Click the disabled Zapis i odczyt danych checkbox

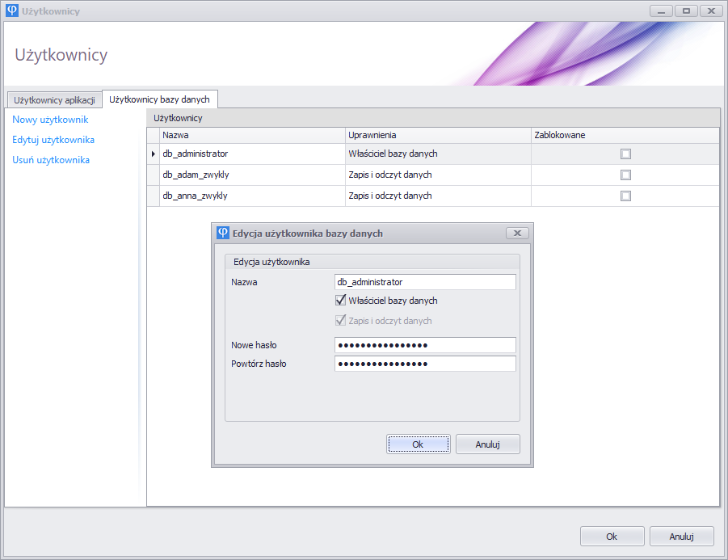[340, 320]
